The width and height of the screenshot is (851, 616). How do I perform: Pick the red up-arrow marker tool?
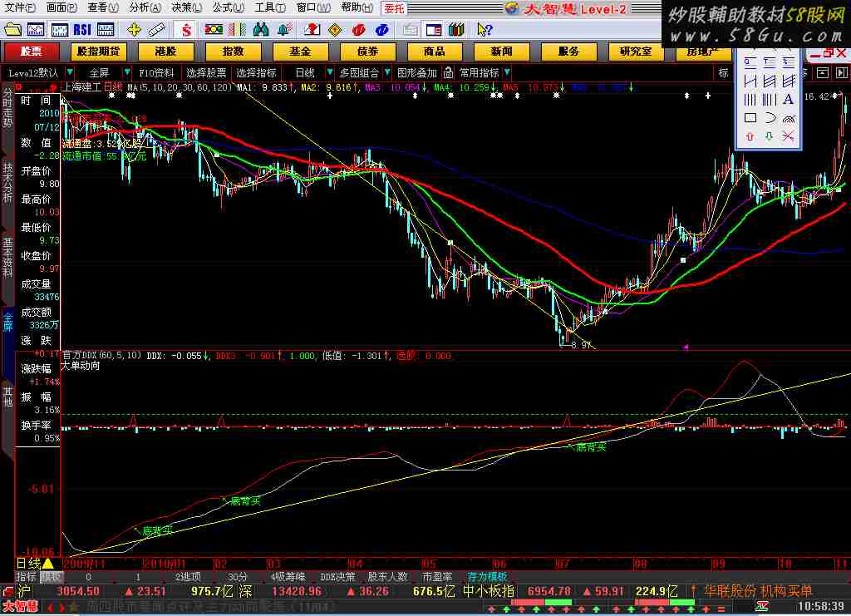[750, 136]
